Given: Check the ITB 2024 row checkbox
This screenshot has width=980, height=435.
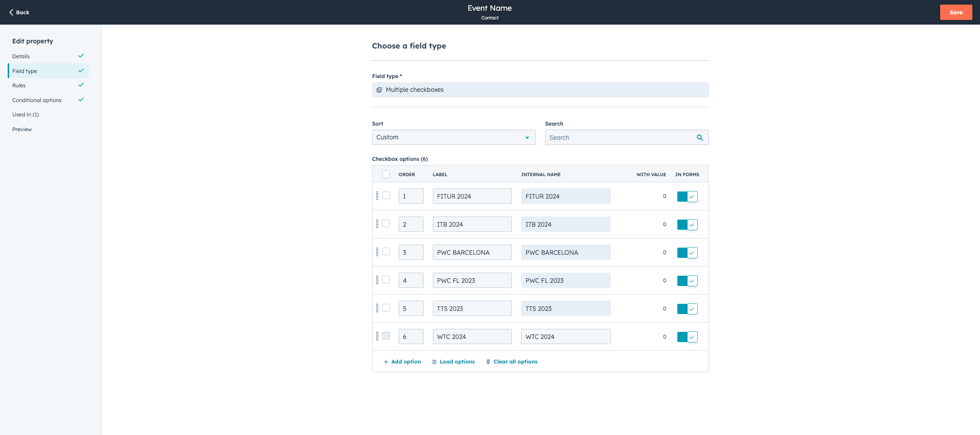Looking at the screenshot, I should click(386, 224).
